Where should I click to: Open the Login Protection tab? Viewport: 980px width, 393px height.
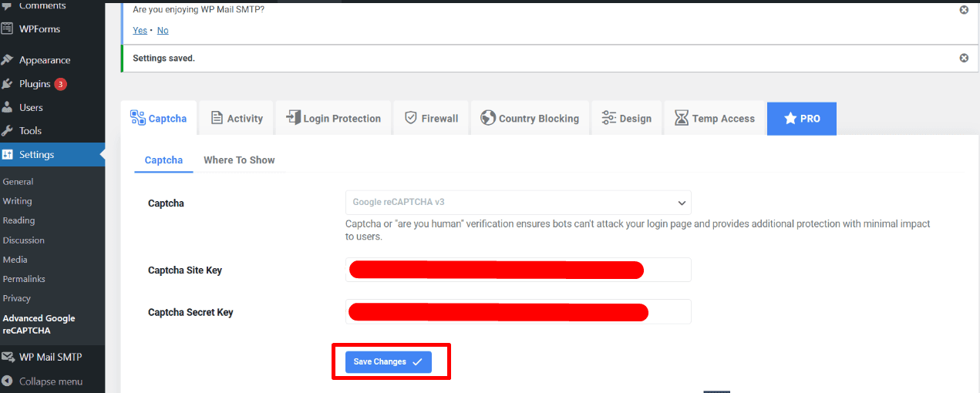(x=333, y=118)
